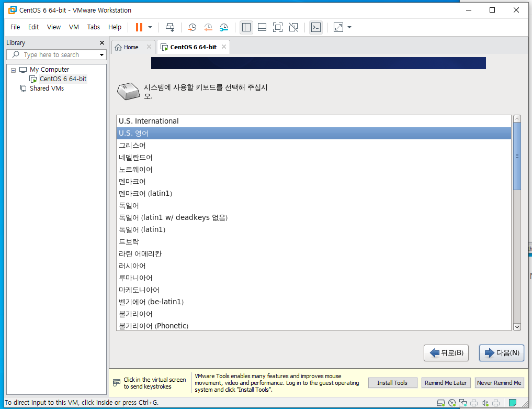This screenshot has width=532, height=409.
Task: Click the revert to snapshot icon
Action: [x=208, y=27]
